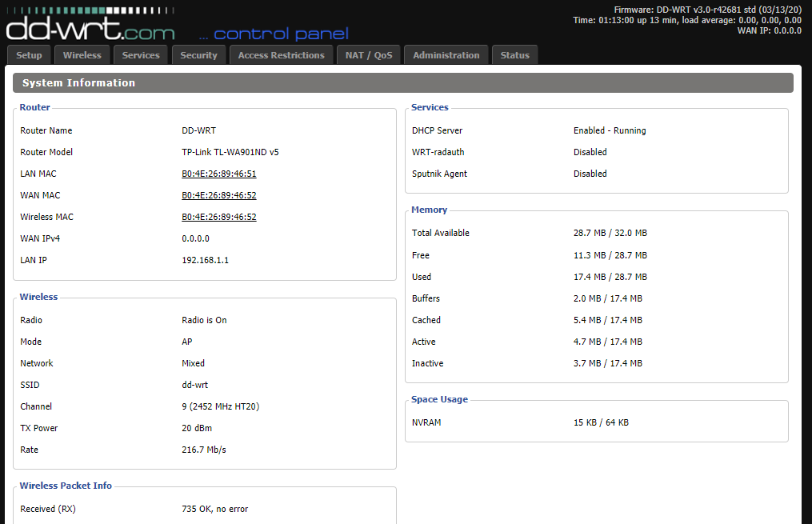This screenshot has height=524, width=812.
Task: Select the Total Available 28.7 MB / 32.0 MB value
Action: (610, 233)
